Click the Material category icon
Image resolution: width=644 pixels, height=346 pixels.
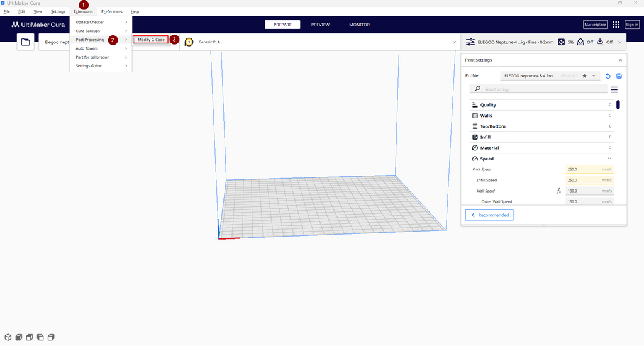pos(475,148)
